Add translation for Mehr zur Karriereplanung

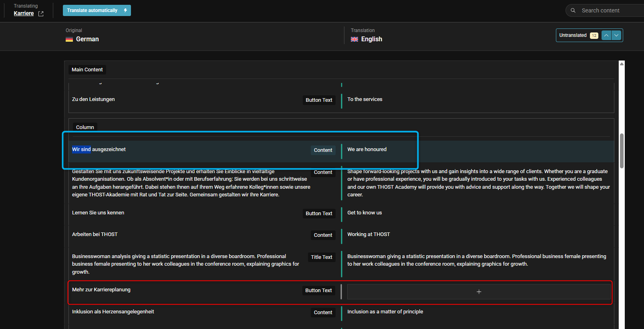[479, 292]
